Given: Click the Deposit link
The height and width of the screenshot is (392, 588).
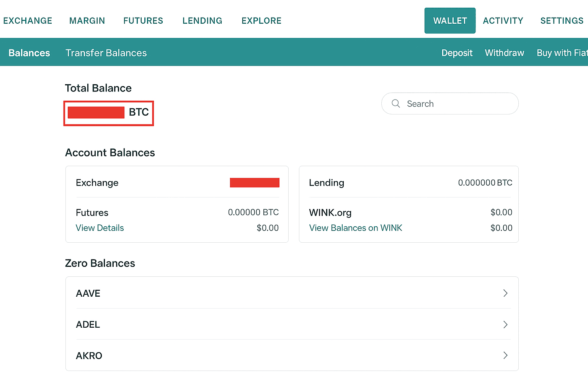Looking at the screenshot, I should click(x=457, y=53).
